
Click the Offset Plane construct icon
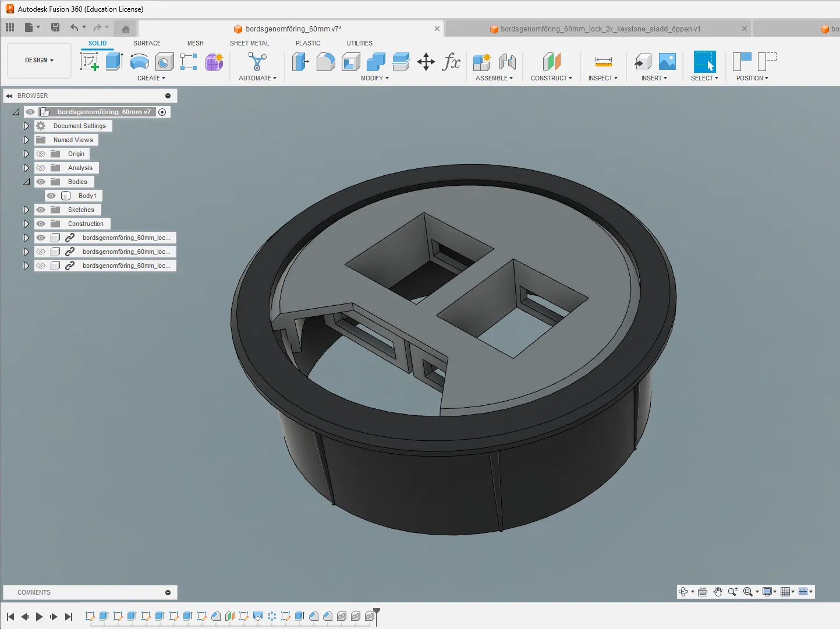(551, 61)
